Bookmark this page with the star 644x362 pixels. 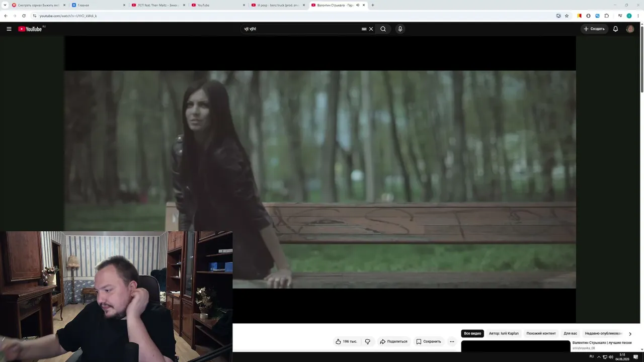pyautogui.click(x=567, y=16)
